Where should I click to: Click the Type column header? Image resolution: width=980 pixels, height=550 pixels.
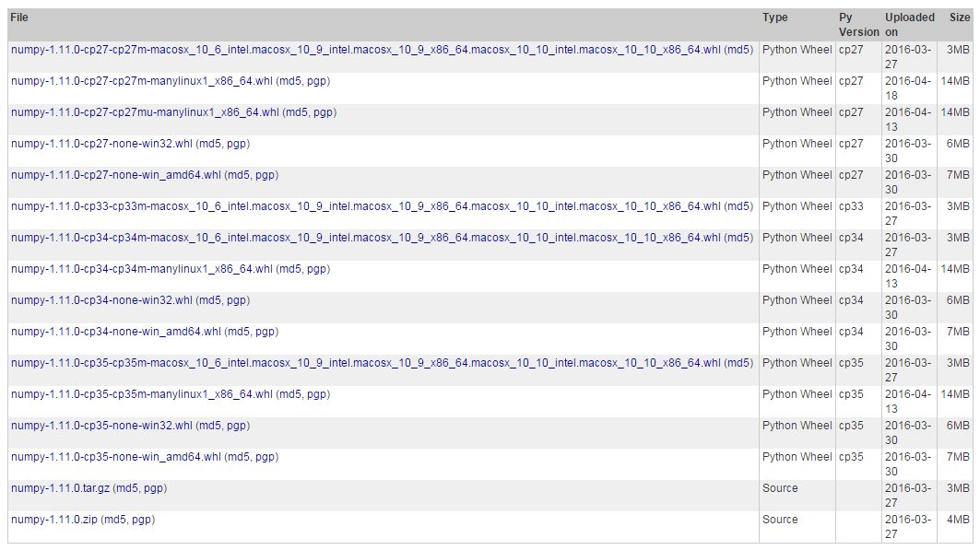pos(775,17)
